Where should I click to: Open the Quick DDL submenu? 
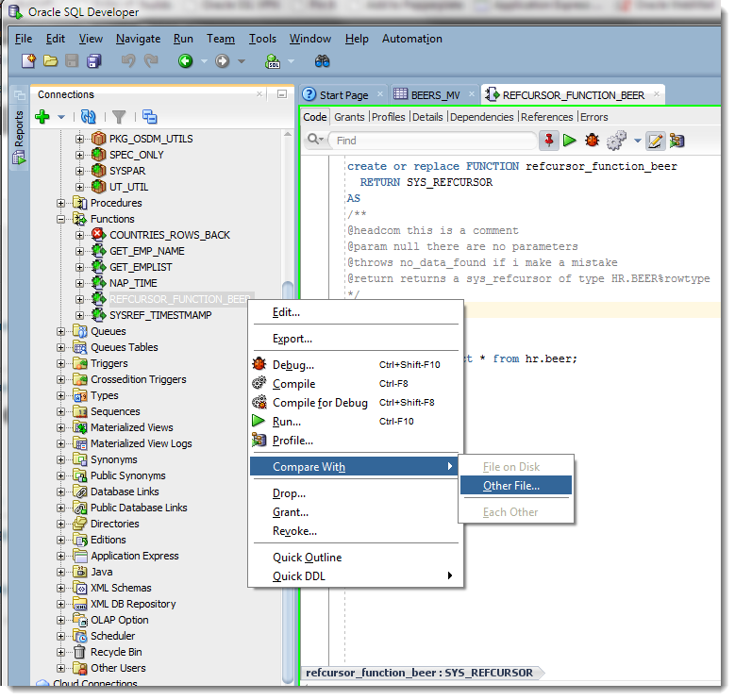356,576
